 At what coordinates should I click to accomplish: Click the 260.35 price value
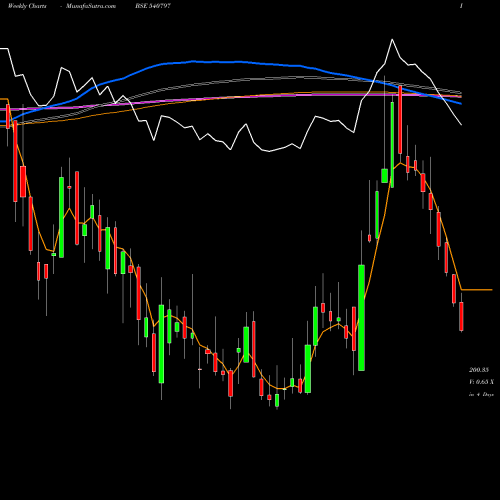pos(479,370)
